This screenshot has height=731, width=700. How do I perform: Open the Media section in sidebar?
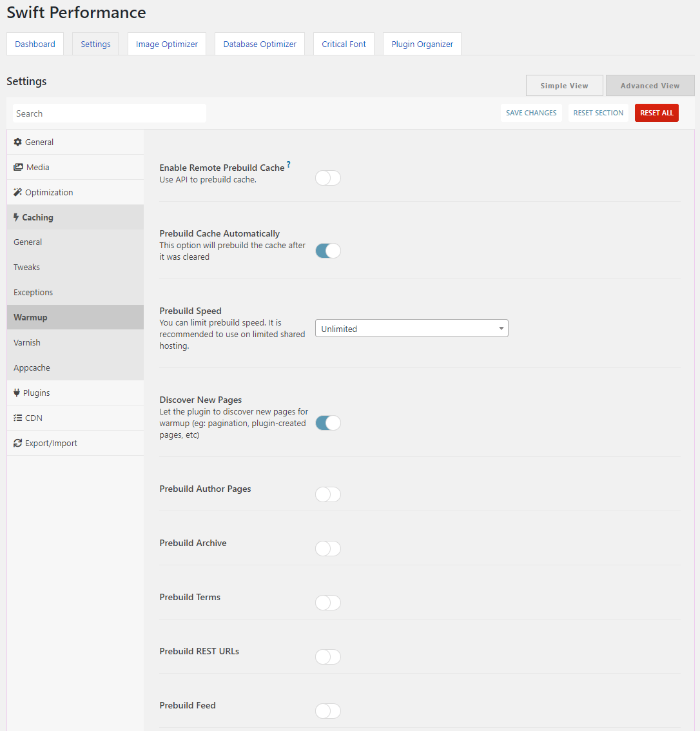(75, 167)
